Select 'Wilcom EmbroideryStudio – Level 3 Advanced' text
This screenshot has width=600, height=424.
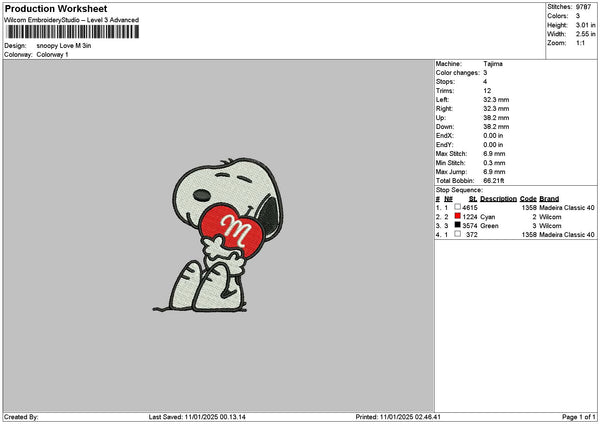pos(72,20)
